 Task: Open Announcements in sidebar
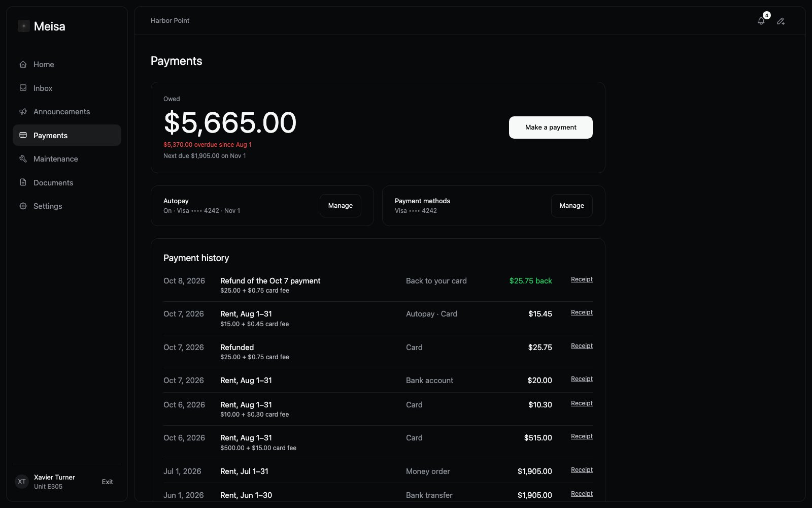coord(67,112)
